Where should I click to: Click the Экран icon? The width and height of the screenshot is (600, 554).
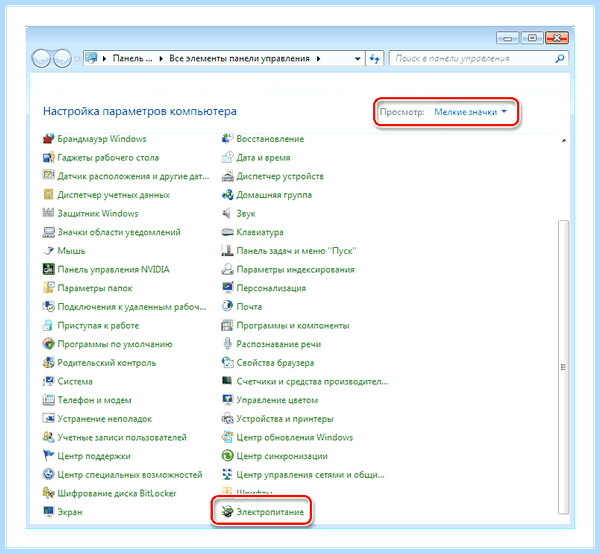pos(48,512)
